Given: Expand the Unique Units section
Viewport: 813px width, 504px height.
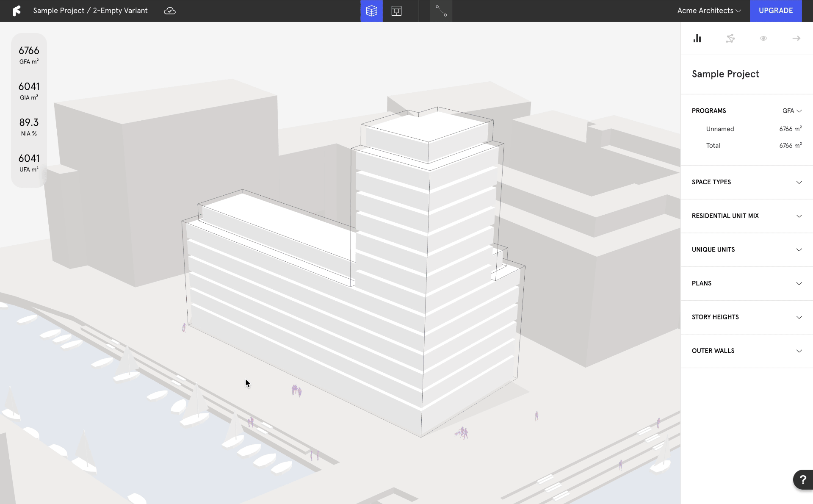Looking at the screenshot, I should point(747,249).
